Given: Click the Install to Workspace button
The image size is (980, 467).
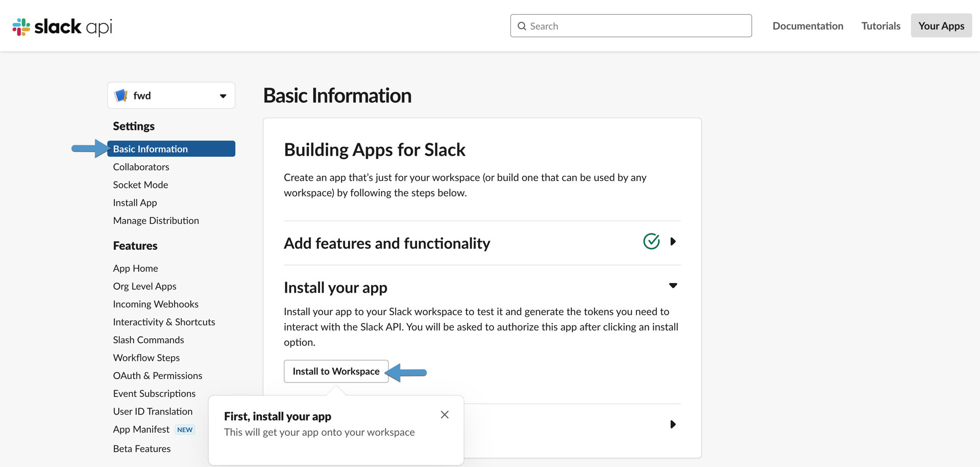Looking at the screenshot, I should point(335,371).
